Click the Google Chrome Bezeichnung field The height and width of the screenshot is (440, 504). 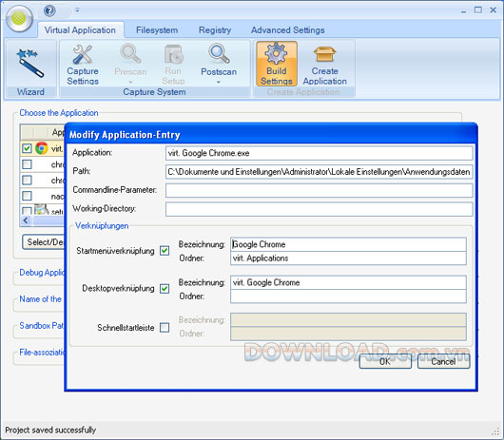(x=348, y=244)
